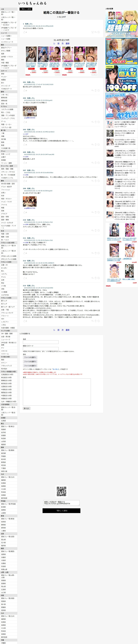Click the report icon on post 203

click(98, 144)
